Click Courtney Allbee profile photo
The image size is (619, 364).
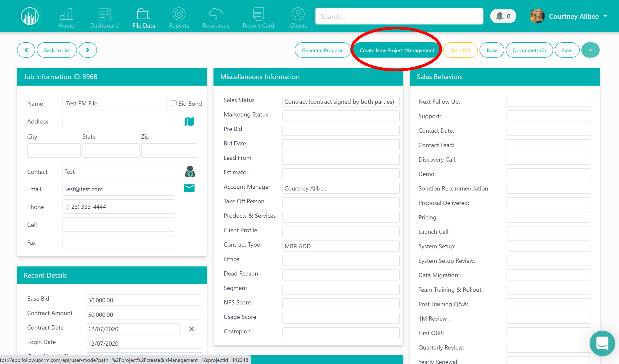point(537,16)
